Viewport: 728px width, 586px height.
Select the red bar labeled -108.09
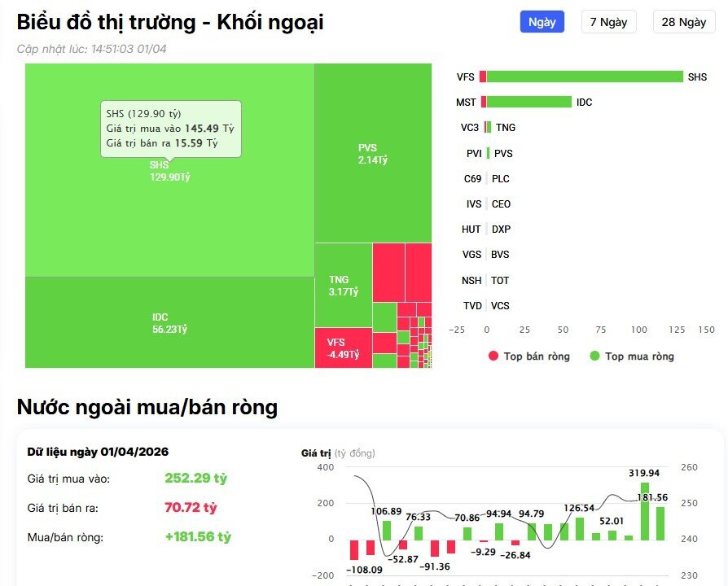tap(354, 549)
